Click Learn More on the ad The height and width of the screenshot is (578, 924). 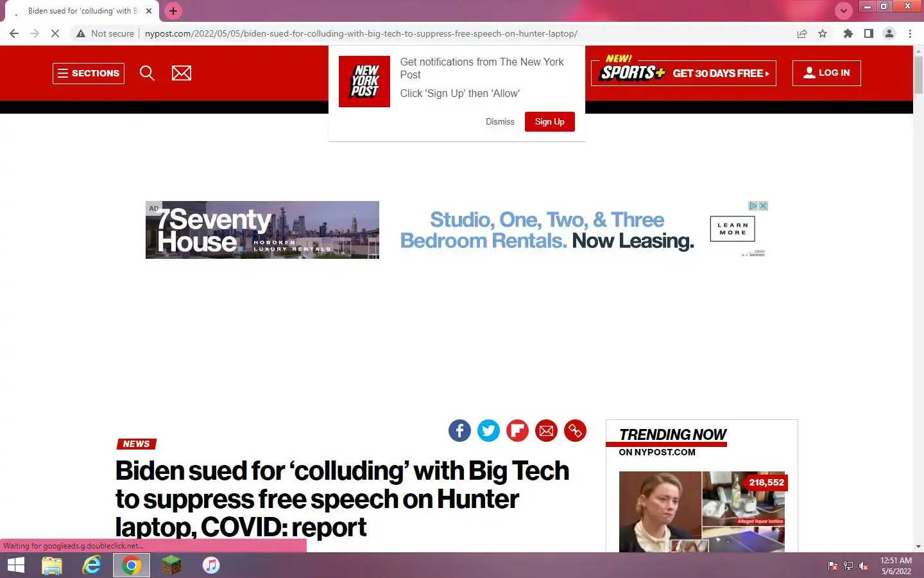[x=732, y=229]
